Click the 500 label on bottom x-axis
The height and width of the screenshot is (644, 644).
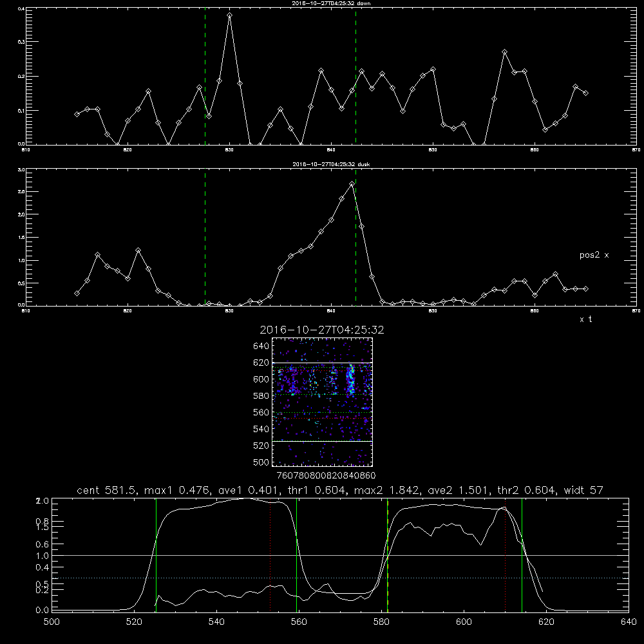point(52,622)
